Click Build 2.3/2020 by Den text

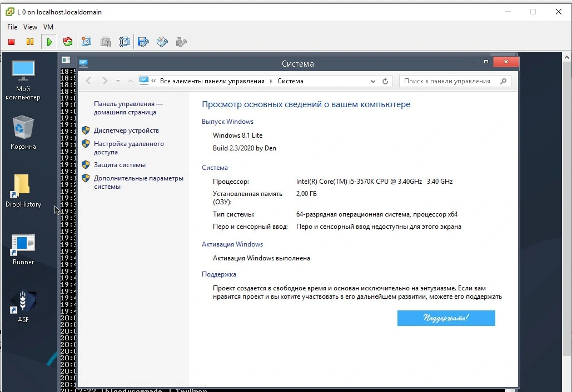(x=245, y=148)
